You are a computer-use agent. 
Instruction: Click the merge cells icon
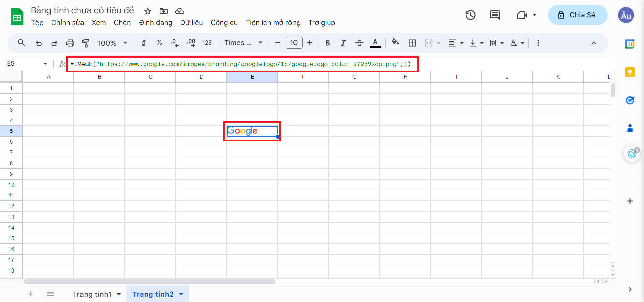tap(429, 43)
